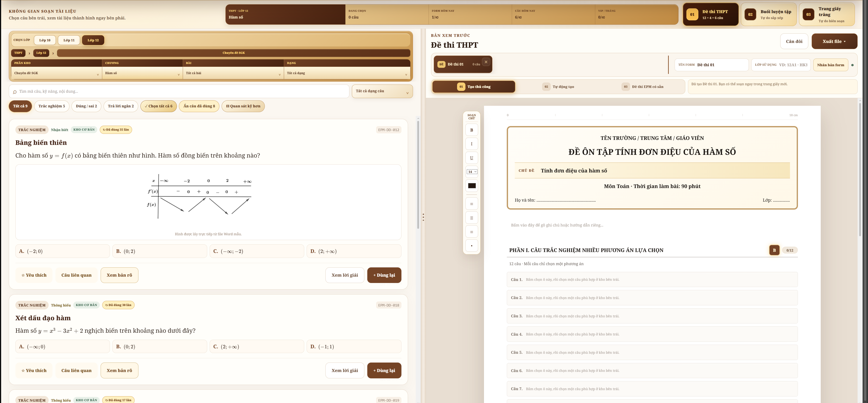The width and height of the screenshot is (868, 403).
Task: View the solution for Xét dấu đạo hàm
Action: (345, 370)
